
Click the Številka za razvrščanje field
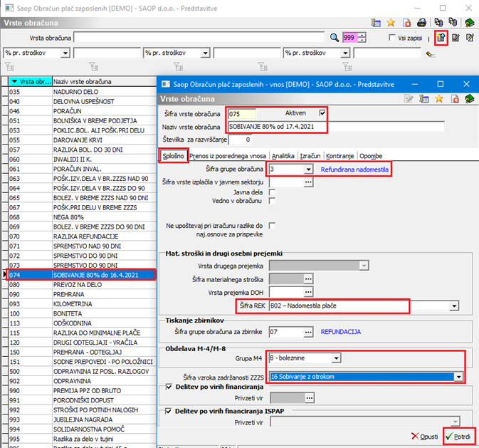(240, 140)
